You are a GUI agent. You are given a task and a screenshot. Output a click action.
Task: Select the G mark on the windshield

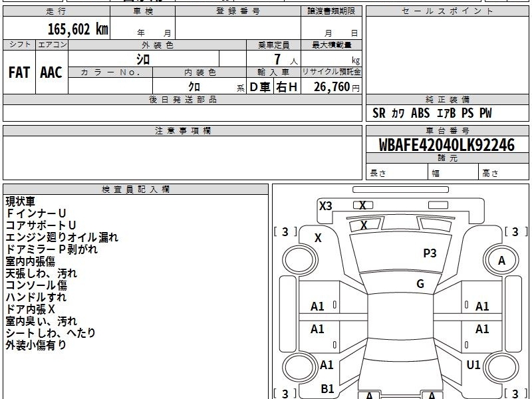420,284
